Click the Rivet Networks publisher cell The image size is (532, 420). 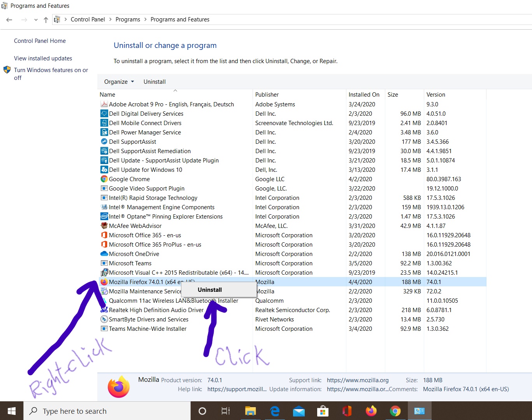(274, 319)
